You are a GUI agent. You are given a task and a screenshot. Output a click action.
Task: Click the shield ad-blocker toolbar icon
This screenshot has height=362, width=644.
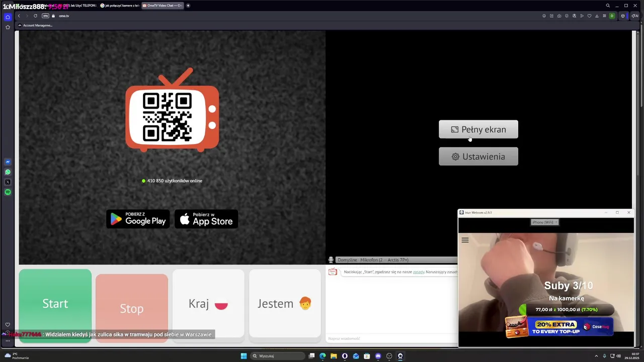(x=567, y=16)
